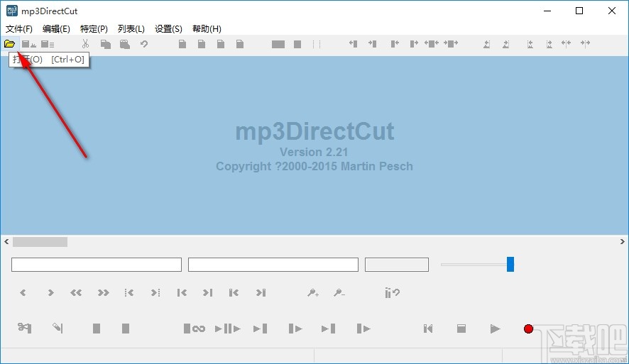This screenshot has height=364, width=629.
Task: Click the horizontal scrollbar thumb
Action: tap(40, 242)
